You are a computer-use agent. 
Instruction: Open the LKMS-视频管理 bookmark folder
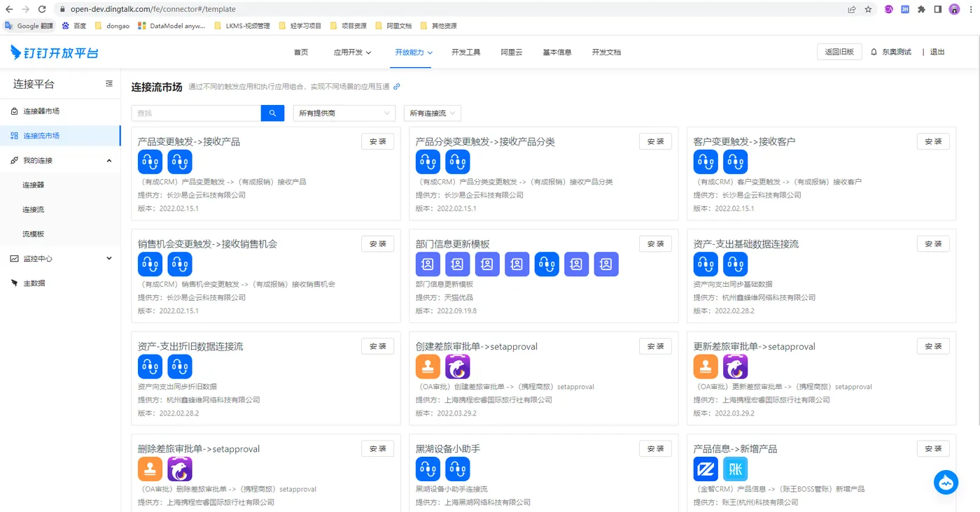click(241, 26)
